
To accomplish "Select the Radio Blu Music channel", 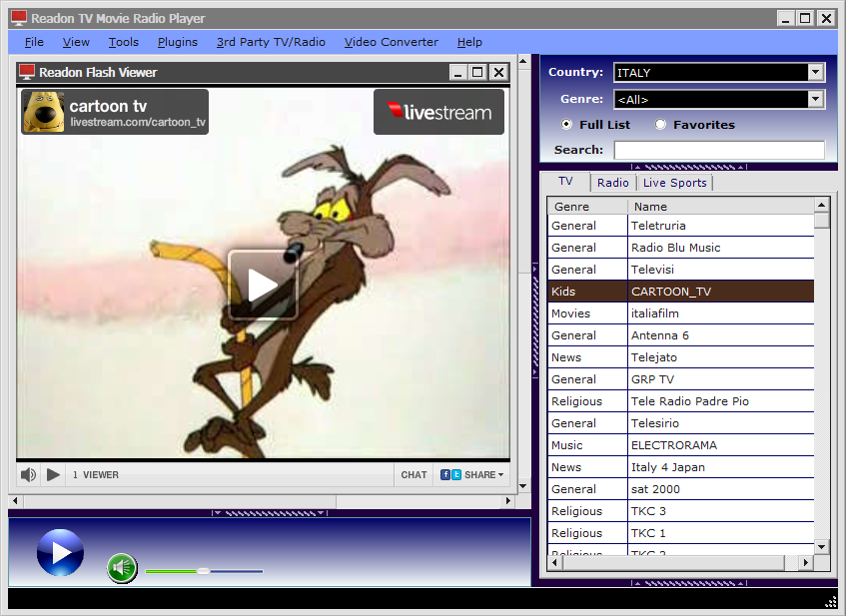I will click(x=681, y=248).
